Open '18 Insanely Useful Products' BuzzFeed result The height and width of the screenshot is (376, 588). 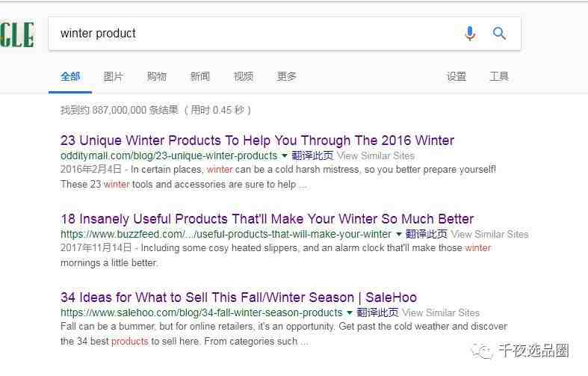pyautogui.click(x=267, y=219)
